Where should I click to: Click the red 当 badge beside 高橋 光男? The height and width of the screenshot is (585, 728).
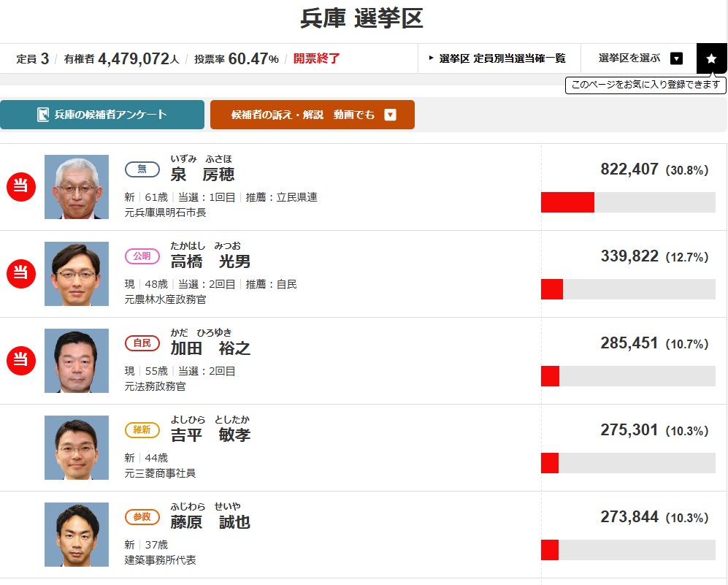click(x=21, y=274)
